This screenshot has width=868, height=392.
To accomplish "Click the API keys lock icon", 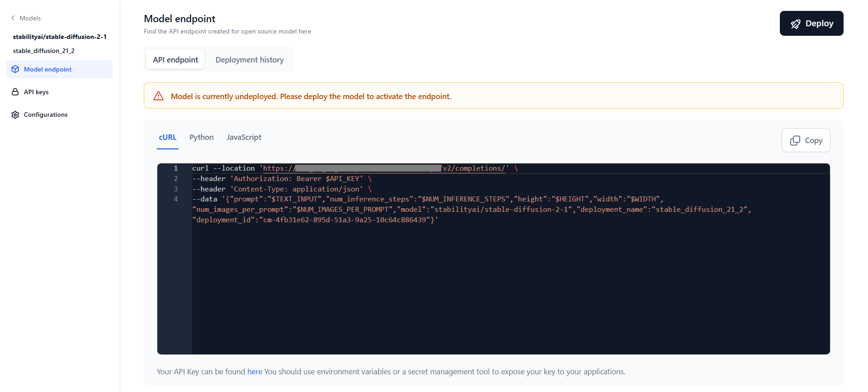I will pos(15,92).
